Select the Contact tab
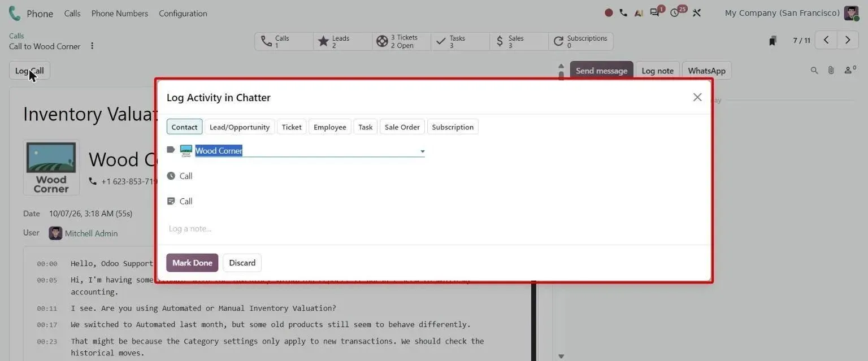This screenshot has width=868, height=361. coord(184,127)
